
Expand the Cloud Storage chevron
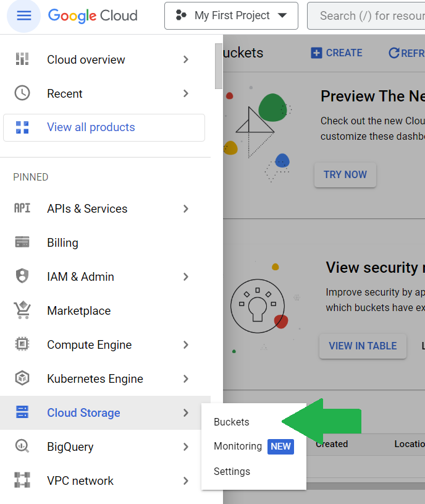(x=185, y=413)
